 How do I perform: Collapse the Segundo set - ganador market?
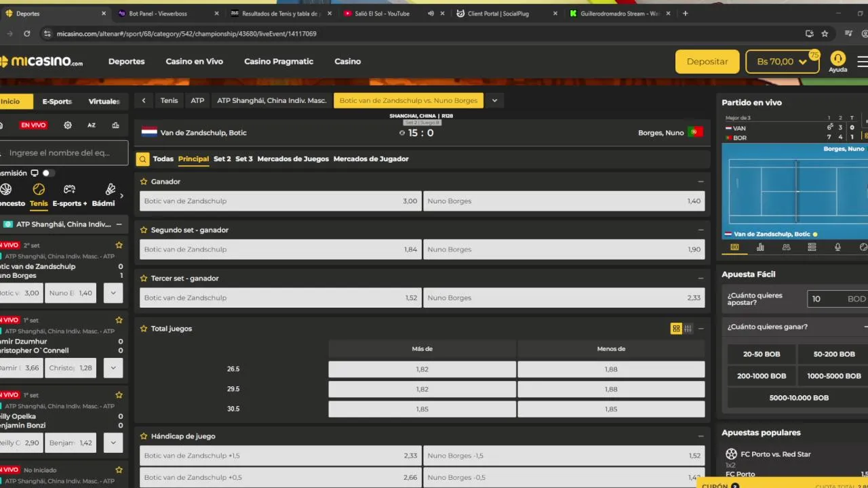coord(701,230)
